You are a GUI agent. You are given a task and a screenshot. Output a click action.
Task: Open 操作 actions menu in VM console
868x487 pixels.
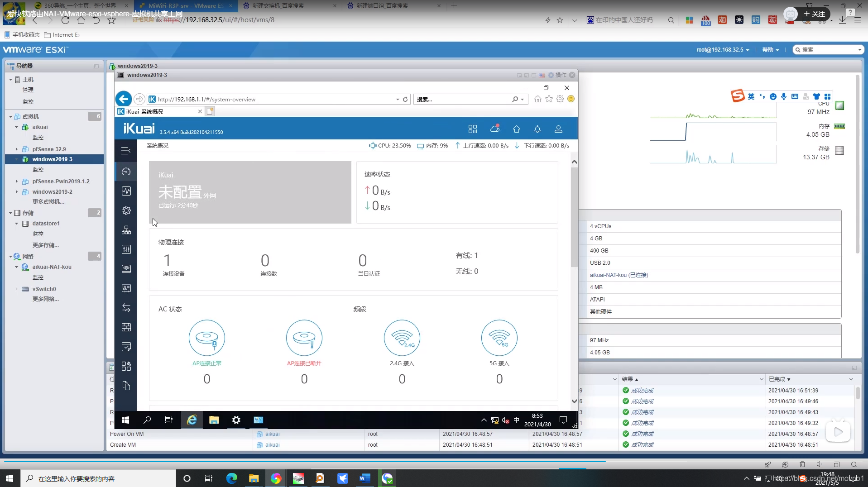point(557,75)
